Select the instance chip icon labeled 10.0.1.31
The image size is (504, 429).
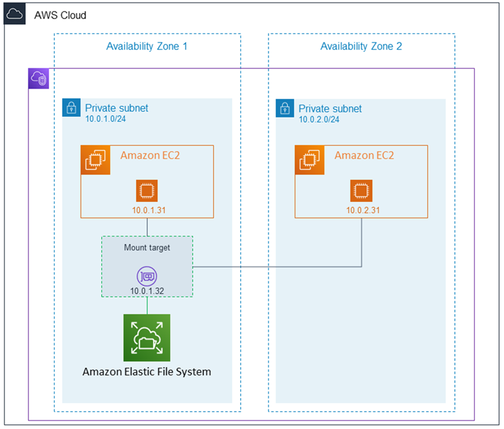147,190
